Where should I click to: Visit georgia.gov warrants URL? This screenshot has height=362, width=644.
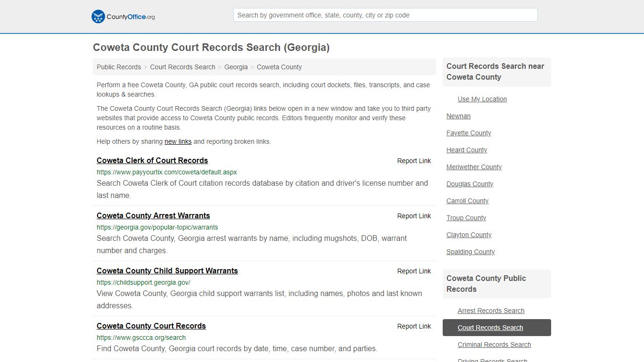pos(157,227)
